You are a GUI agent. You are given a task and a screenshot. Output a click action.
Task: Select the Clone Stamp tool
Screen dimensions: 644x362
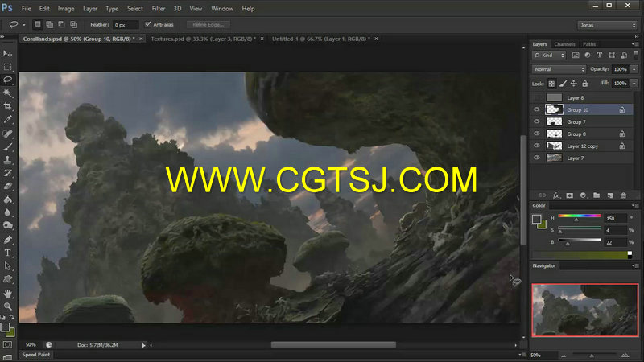pos(7,159)
